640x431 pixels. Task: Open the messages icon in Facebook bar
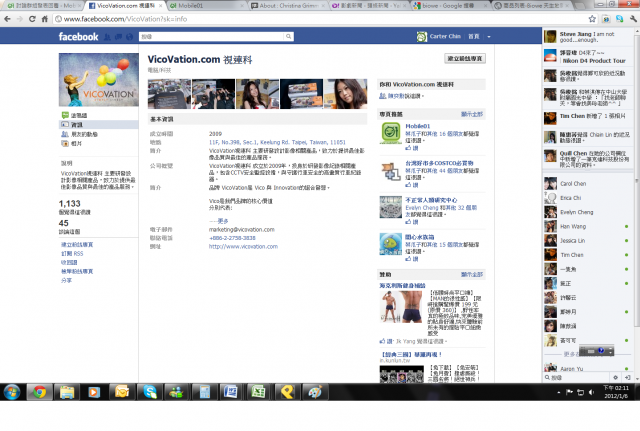118,37
